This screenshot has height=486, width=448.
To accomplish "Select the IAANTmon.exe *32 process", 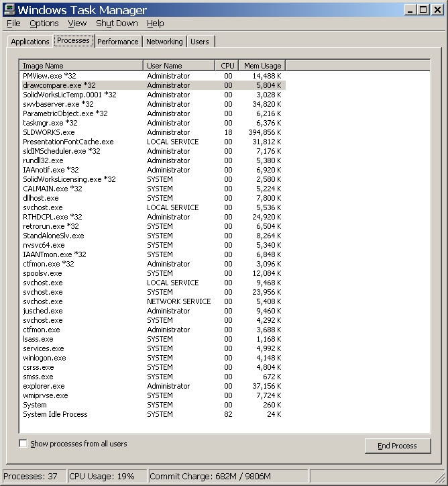I will tap(154, 254).
